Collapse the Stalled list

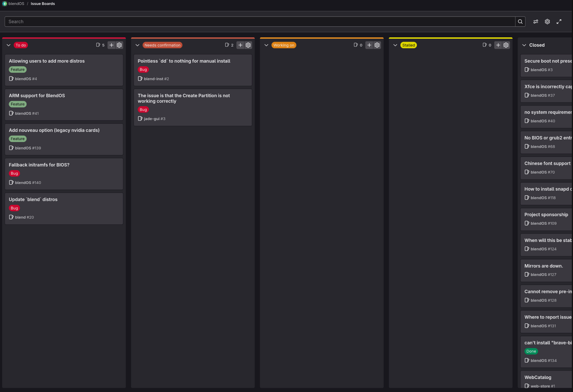395,45
